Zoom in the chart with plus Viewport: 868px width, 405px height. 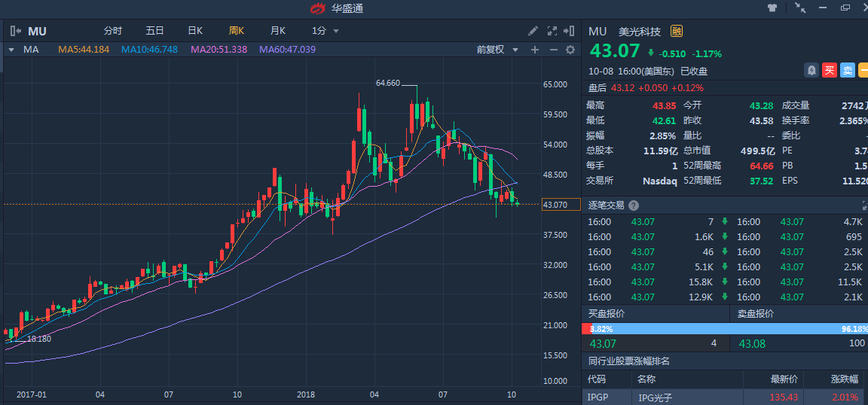point(535,50)
